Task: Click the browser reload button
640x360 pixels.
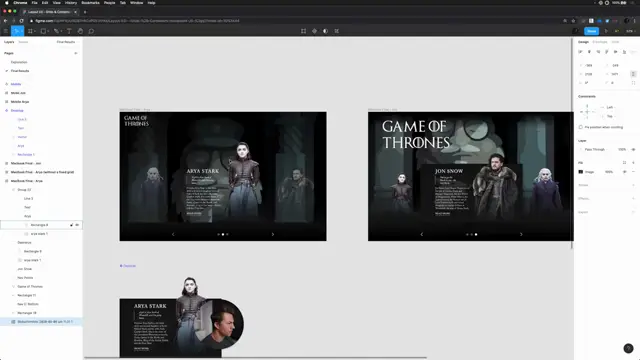Action: tap(22, 21)
